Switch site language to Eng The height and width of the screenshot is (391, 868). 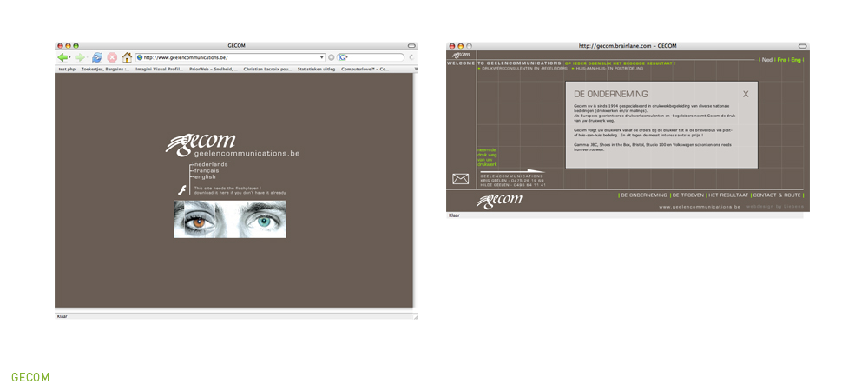pos(795,60)
